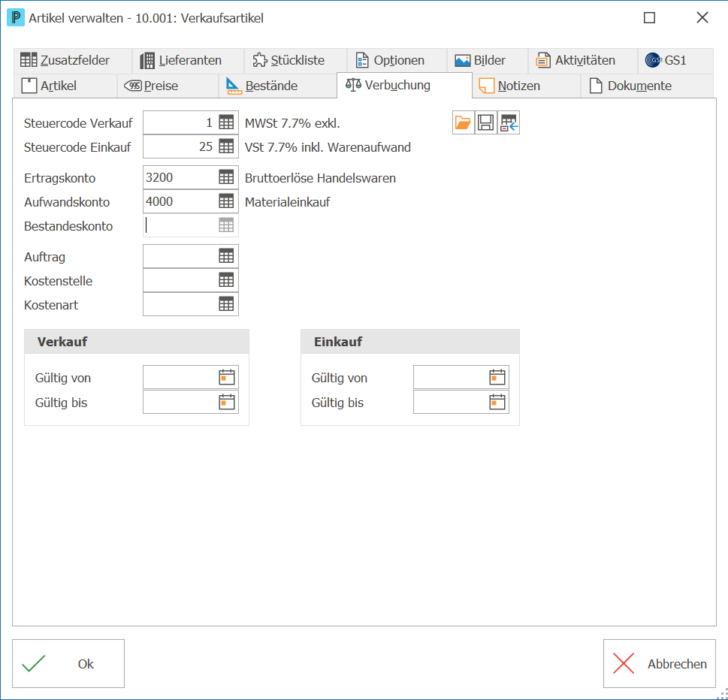The width and height of the screenshot is (728, 700).
Task: Open the Preise tab
Action: click(168, 86)
